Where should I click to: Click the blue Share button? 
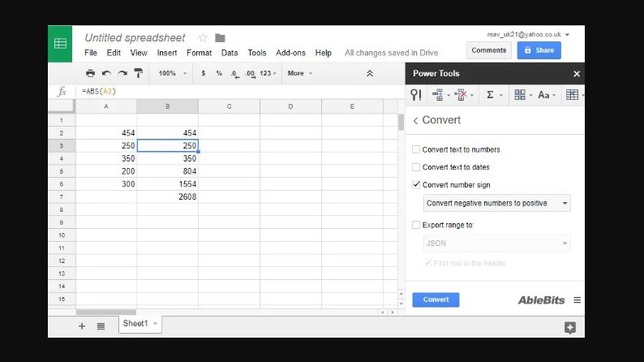[539, 50]
